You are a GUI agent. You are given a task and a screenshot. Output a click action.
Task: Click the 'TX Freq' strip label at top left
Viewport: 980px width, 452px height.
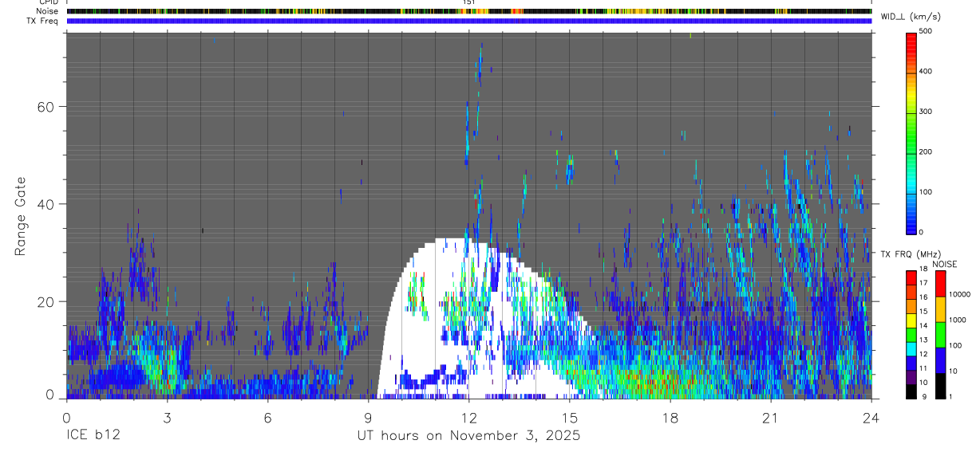coord(43,21)
